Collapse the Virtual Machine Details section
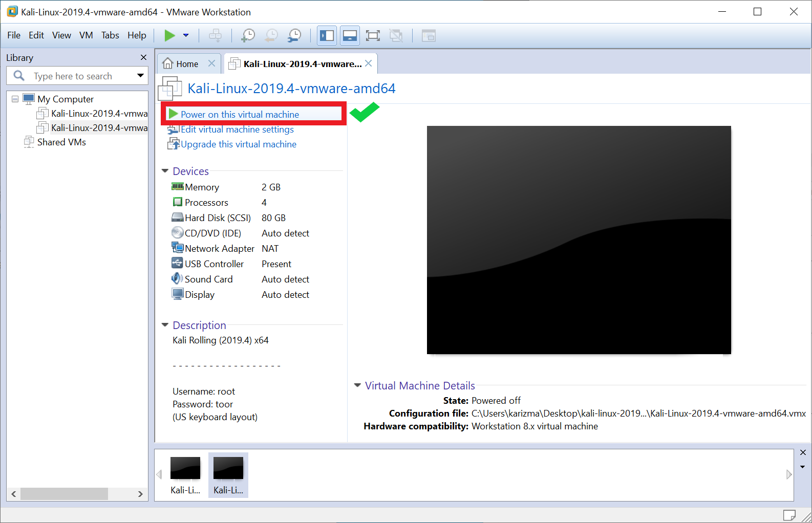 click(357, 385)
